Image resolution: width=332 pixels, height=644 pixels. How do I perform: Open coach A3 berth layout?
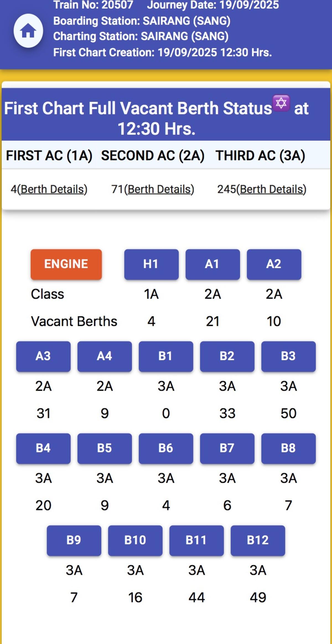tap(43, 356)
